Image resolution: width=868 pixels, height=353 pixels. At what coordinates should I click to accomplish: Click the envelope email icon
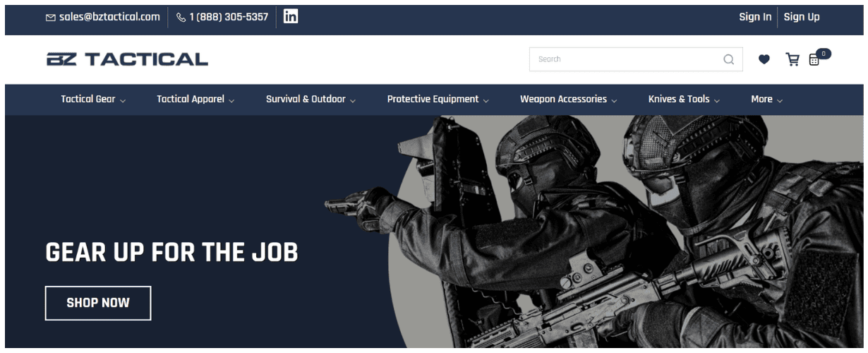pyautogui.click(x=50, y=18)
